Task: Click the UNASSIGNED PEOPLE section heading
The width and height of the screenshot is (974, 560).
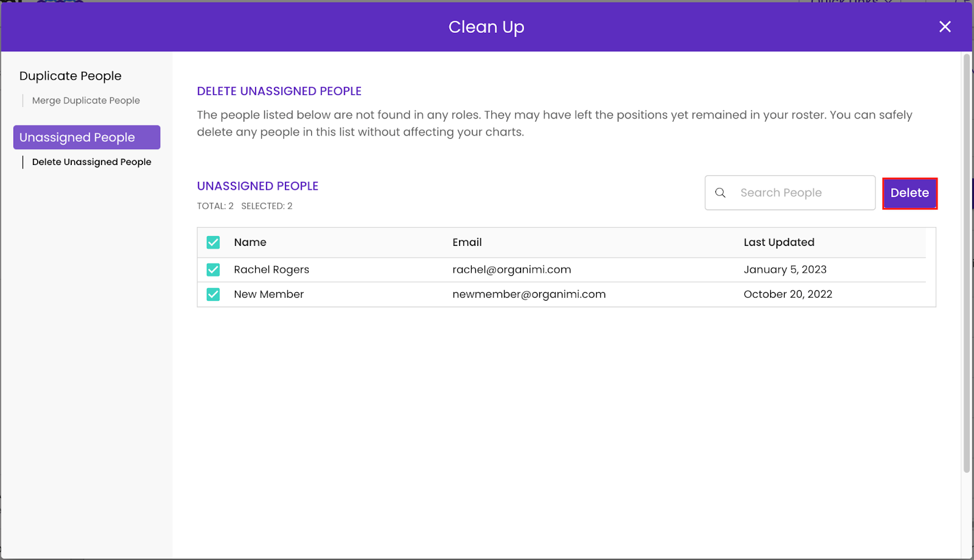Action: point(258,186)
